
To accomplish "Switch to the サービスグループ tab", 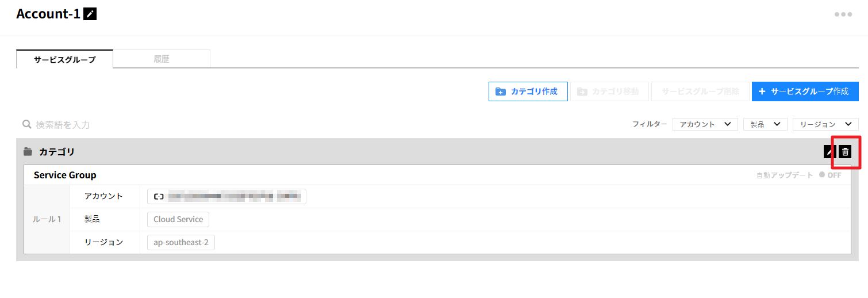I will (64, 59).
